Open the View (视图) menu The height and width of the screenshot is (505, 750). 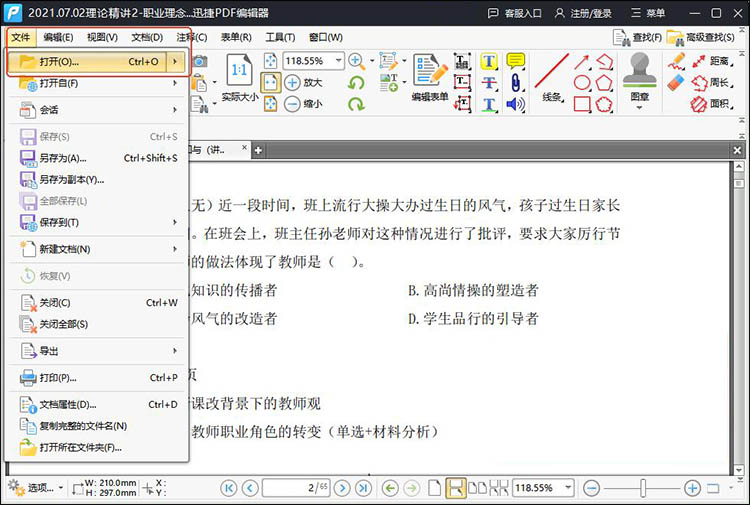pos(102,37)
